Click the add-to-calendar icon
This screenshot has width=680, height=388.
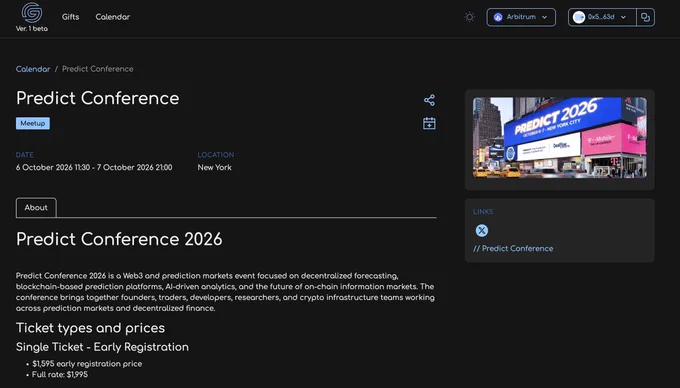[429, 123]
